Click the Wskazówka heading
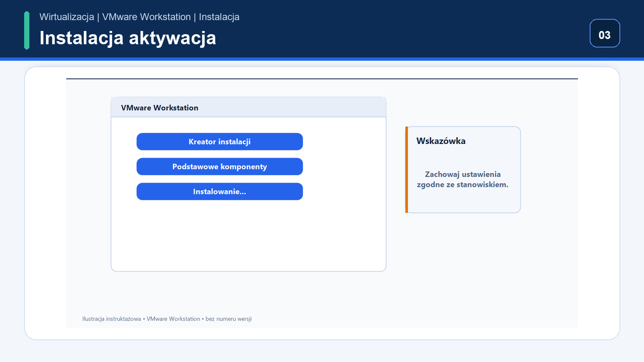The width and height of the screenshot is (644, 362). (x=441, y=141)
